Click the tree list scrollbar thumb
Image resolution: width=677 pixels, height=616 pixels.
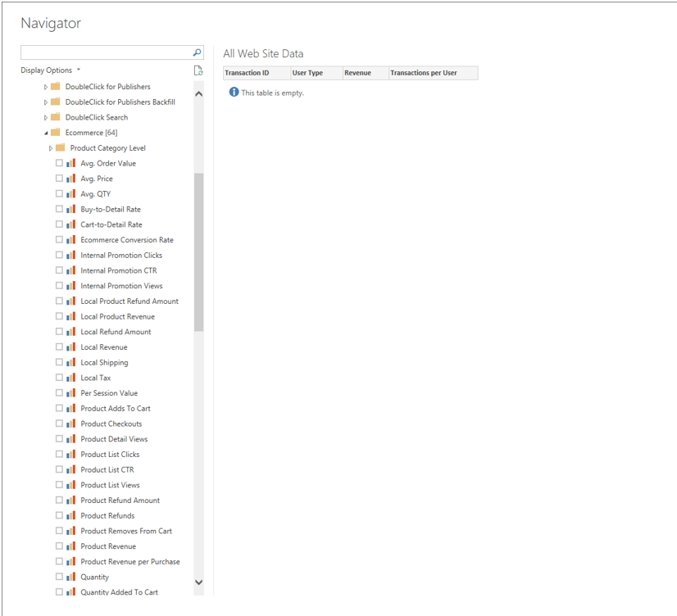pos(198,252)
